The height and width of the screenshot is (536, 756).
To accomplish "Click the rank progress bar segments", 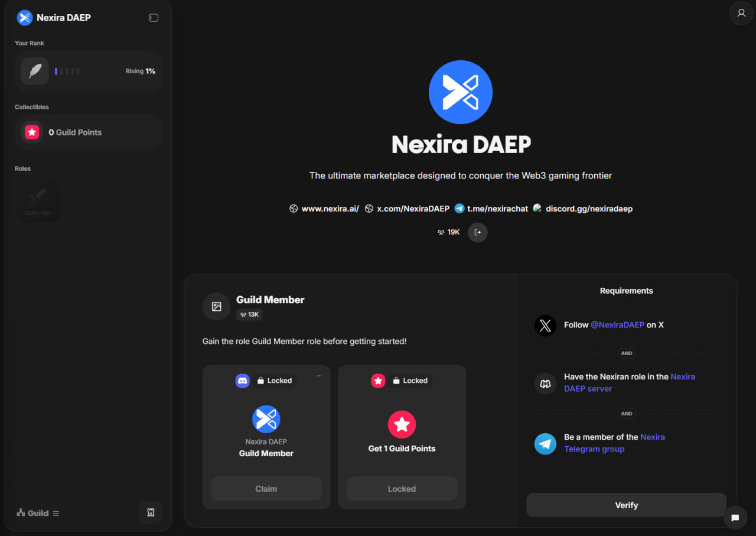I will tap(67, 72).
